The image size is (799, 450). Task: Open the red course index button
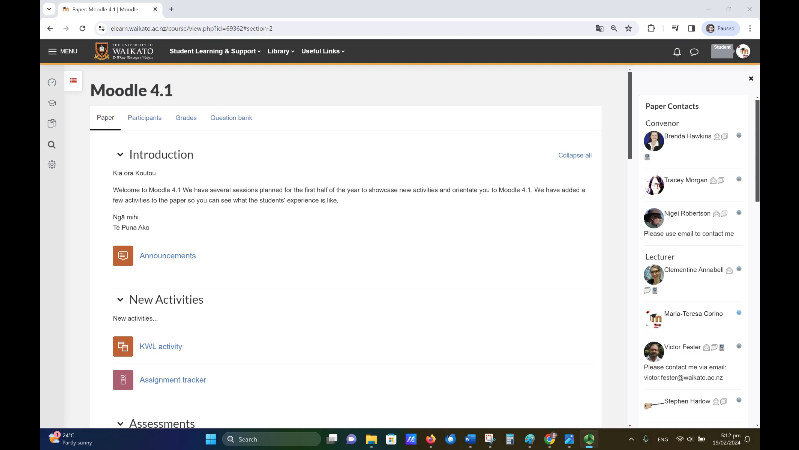73,81
